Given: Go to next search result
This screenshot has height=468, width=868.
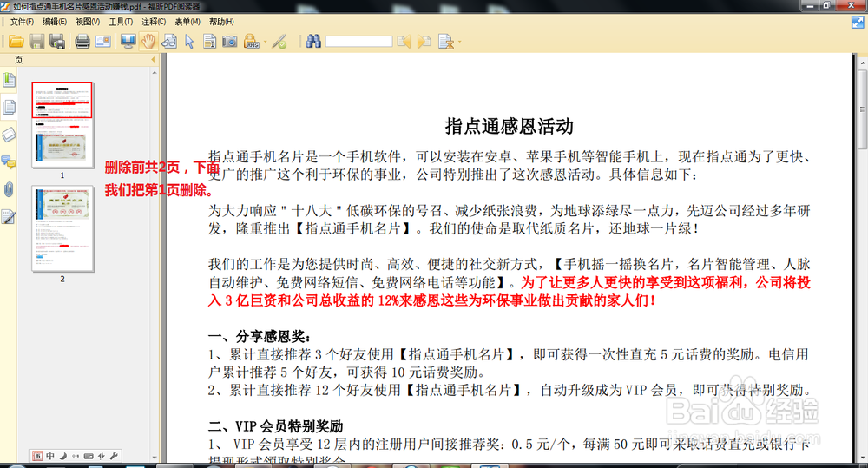Looking at the screenshot, I should (424, 42).
